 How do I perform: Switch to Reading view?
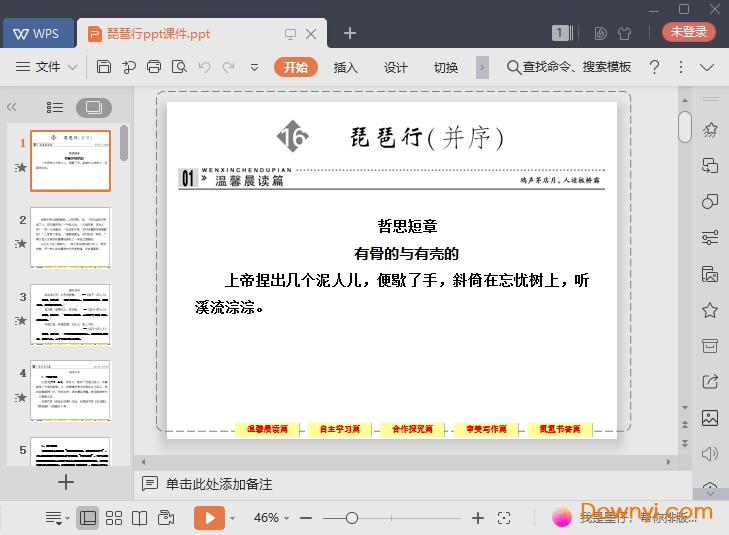(x=139, y=518)
